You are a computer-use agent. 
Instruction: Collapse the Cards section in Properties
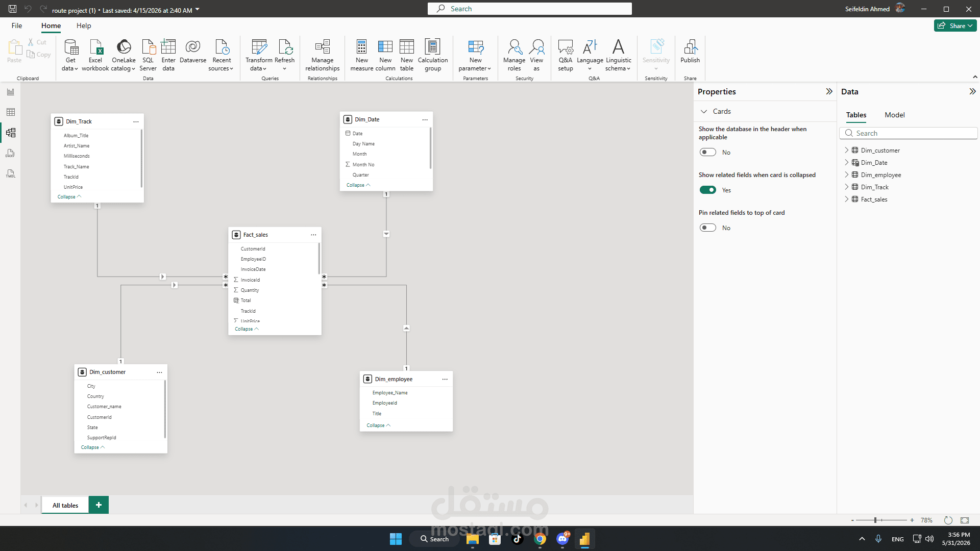[704, 111]
